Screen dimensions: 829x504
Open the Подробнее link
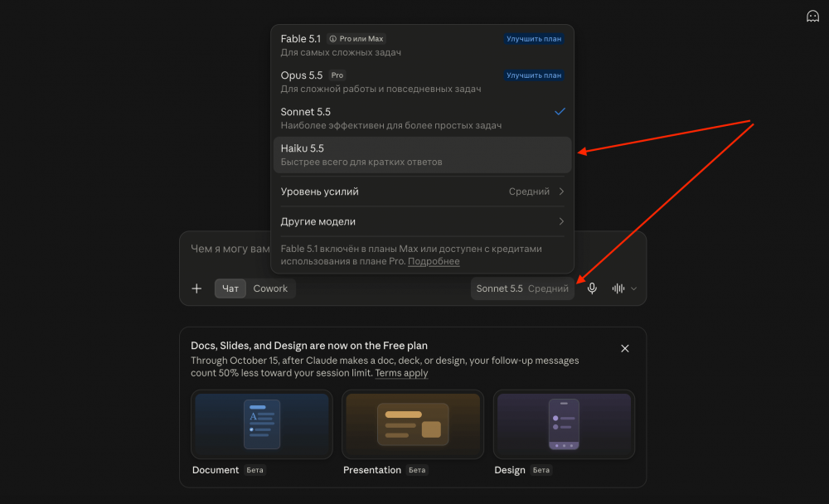click(434, 261)
